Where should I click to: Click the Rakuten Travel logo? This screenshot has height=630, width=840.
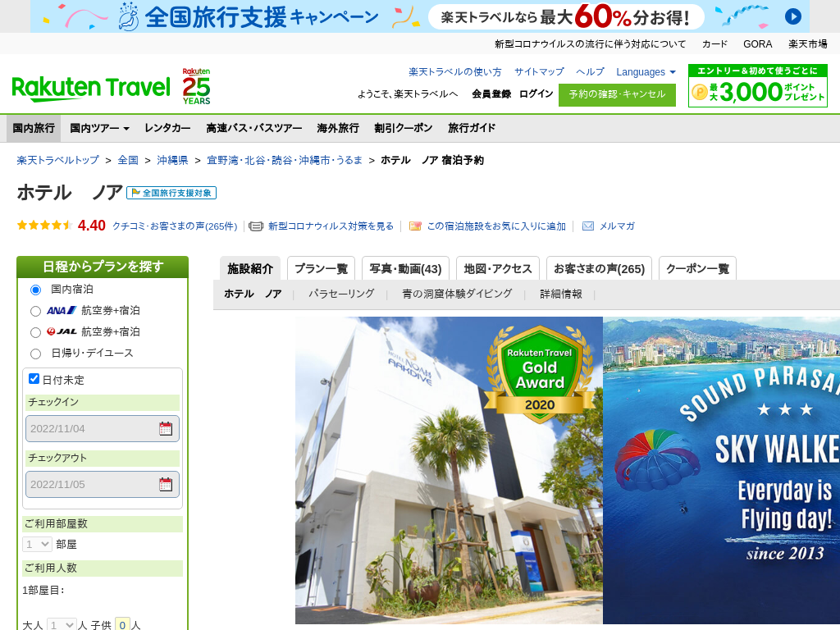click(x=91, y=89)
